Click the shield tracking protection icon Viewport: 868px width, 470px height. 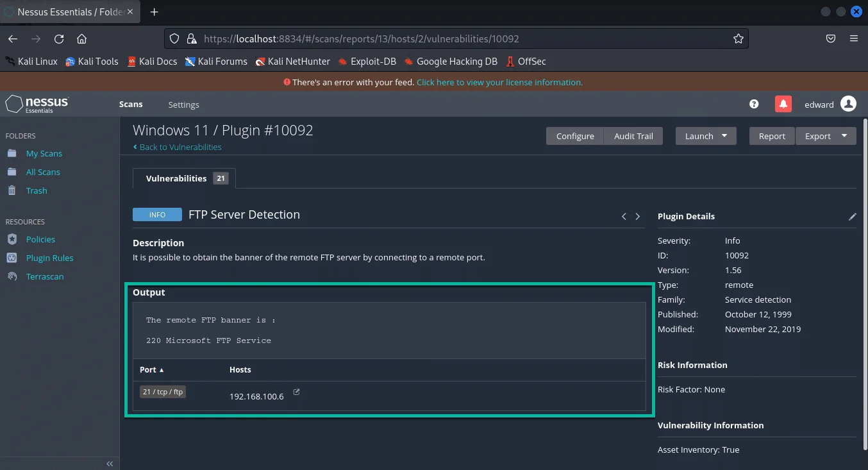174,38
